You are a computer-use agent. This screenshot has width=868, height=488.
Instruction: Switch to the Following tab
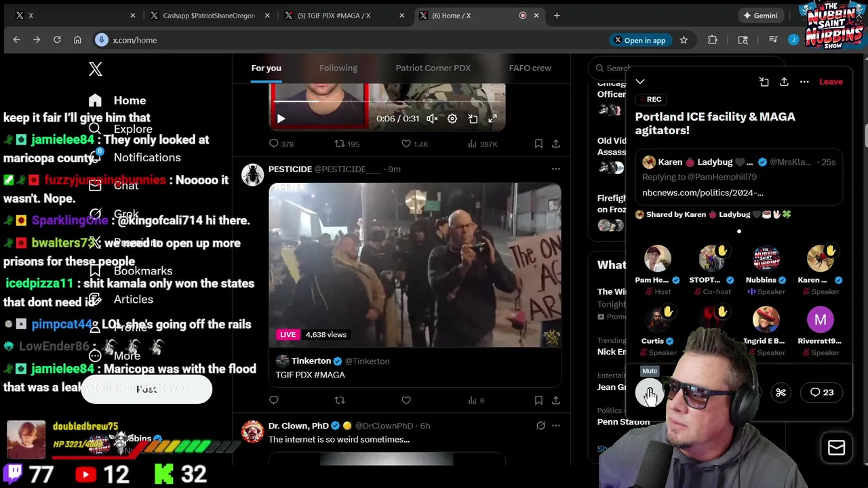[338, 68]
